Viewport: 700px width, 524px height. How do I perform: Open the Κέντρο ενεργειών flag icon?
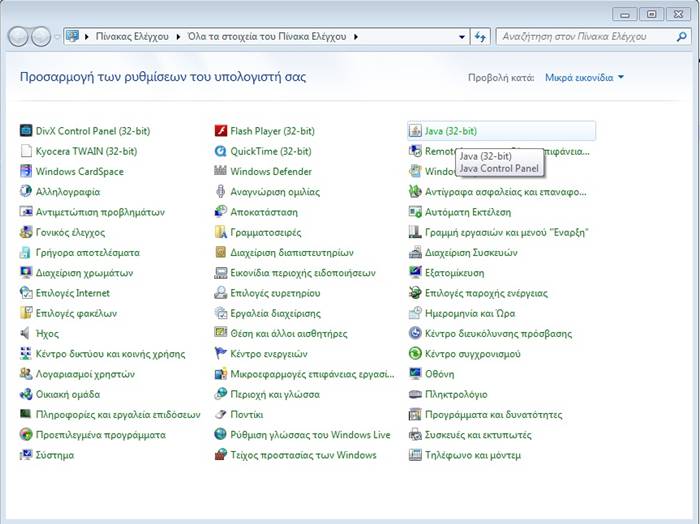click(x=221, y=354)
